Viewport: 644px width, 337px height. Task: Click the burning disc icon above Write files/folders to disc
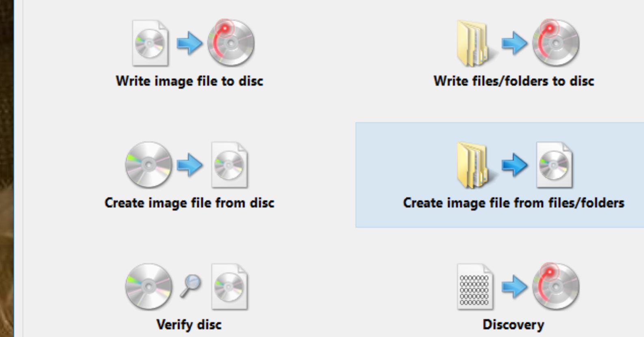coord(556,43)
